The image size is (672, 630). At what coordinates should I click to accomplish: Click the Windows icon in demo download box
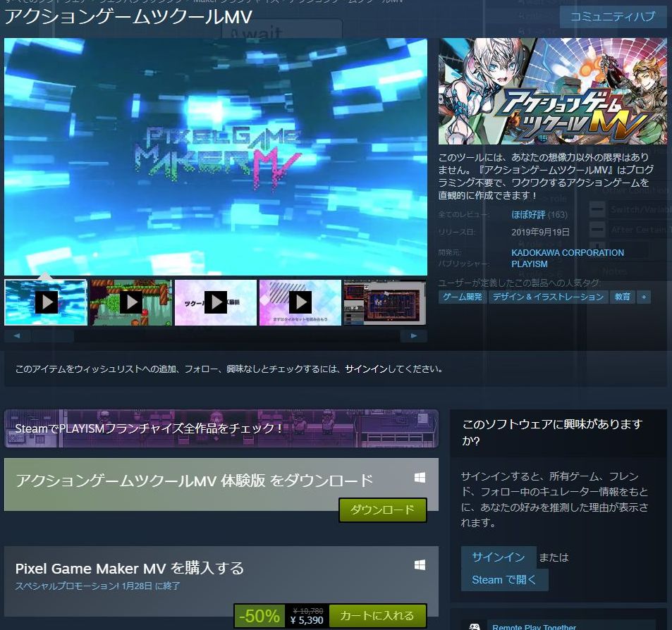[420, 478]
